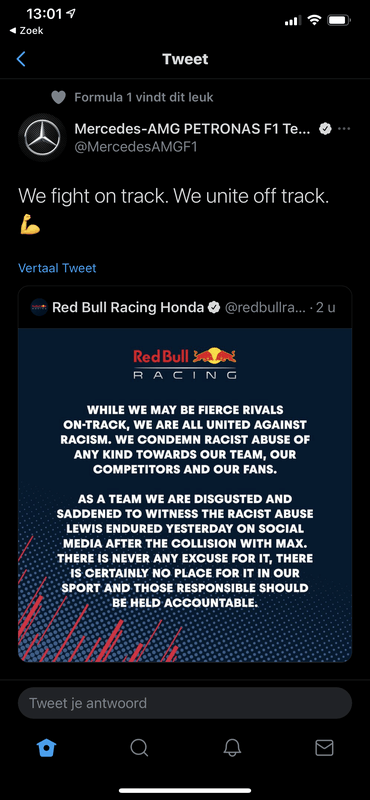The height and width of the screenshot is (800, 370).
Task: Tap the Mercedes verified badge
Action: click(x=325, y=129)
